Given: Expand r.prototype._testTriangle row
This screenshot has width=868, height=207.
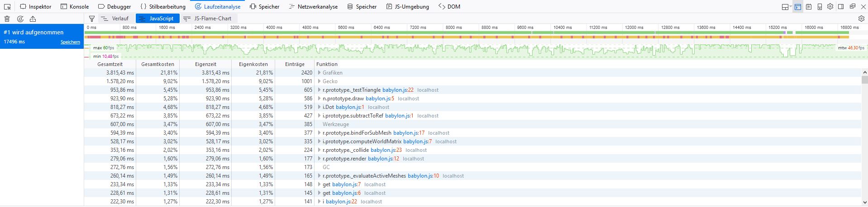Looking at the screenshot, I should click(319, 90).
